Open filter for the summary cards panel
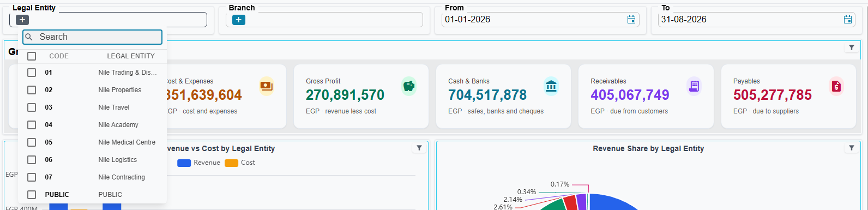Viewport: 868px width, 210px height. [852, 47]
